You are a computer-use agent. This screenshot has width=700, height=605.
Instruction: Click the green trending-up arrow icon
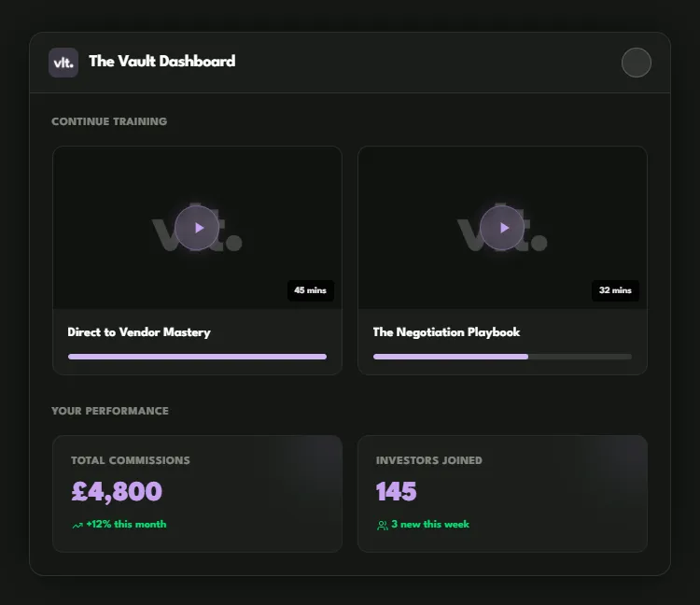(77, 525)
